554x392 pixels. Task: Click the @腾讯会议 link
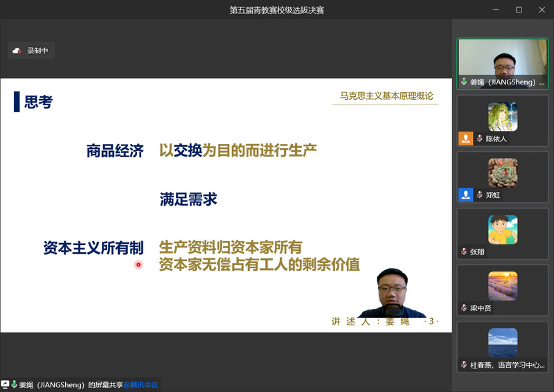(141, 384)
